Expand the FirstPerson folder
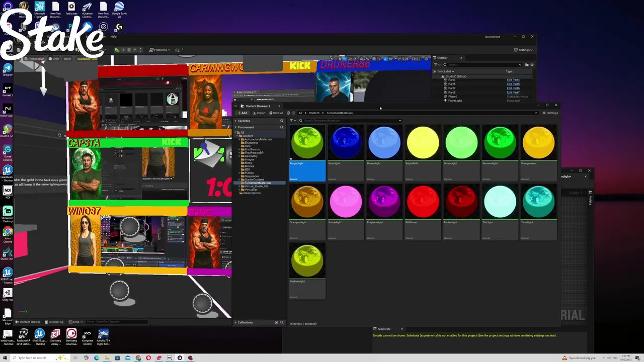Image resolution: width=644 pixels, height=362 pixels. click(x=240, y=149)
